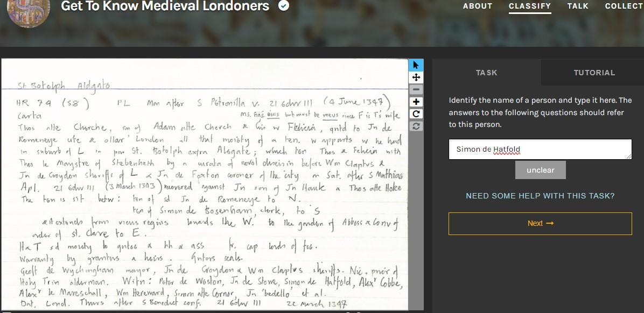Open the ABOUT page

point(477,6)
